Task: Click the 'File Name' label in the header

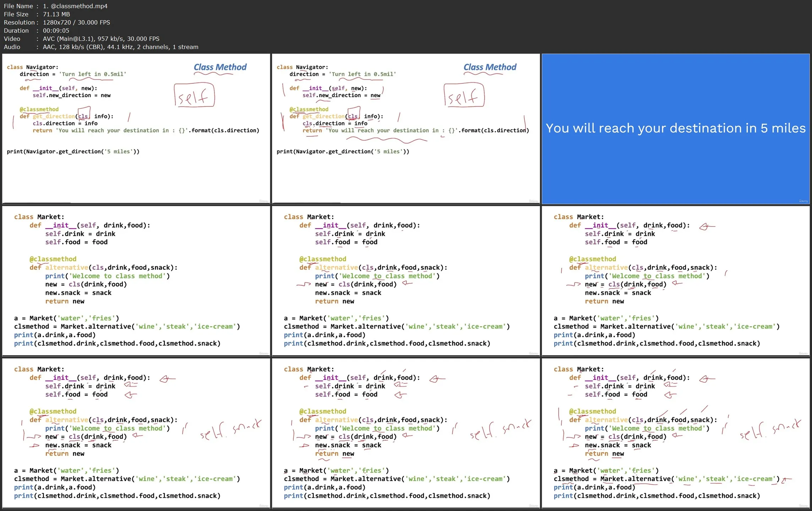Action: (x=18, y=6)
